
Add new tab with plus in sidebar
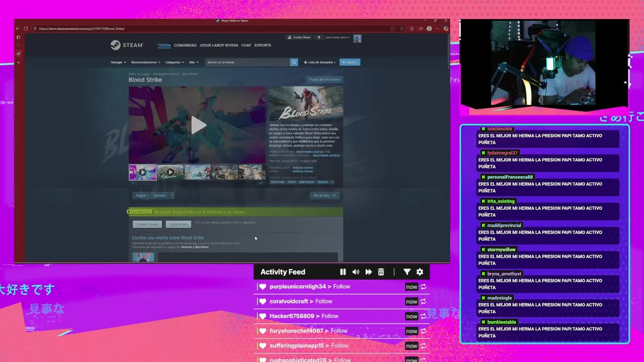18,62
